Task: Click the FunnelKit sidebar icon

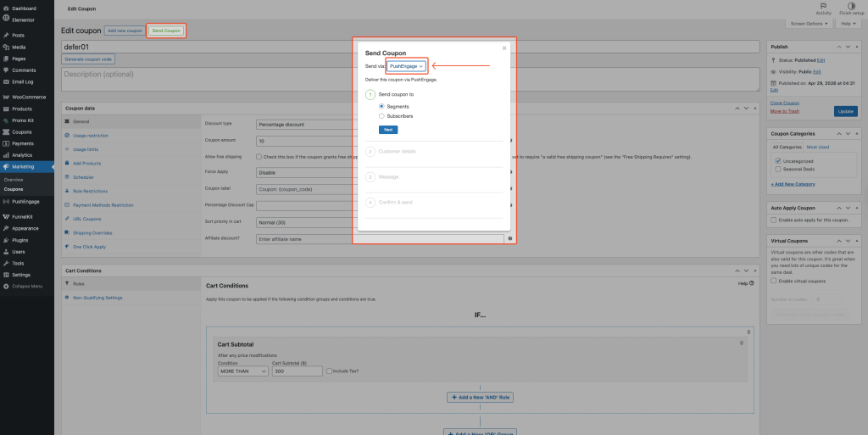Action: (6, 217)
